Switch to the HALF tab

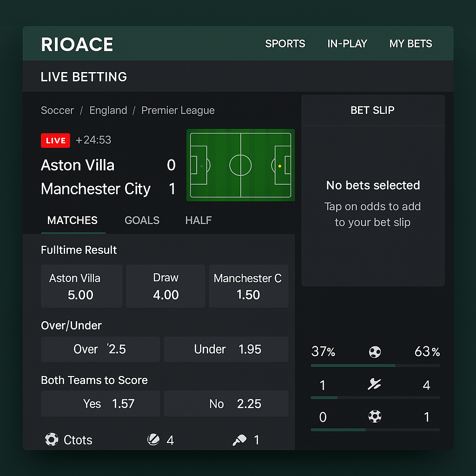[x=198, y=220]
